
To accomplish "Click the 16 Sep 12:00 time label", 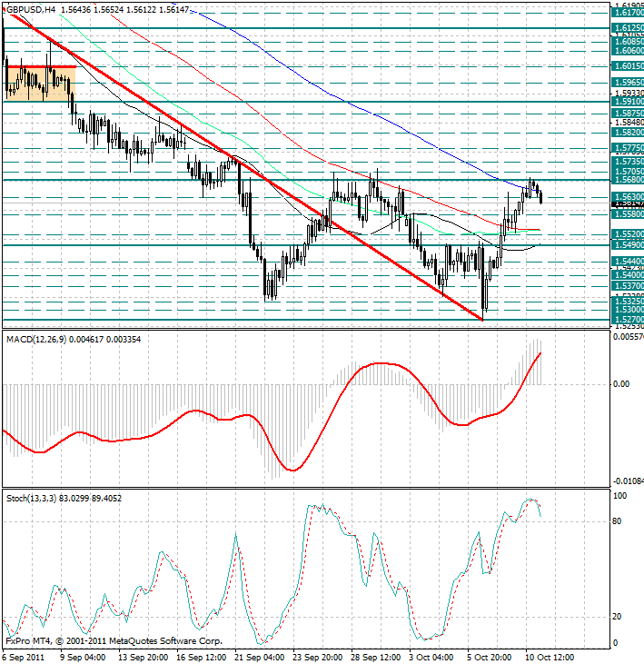I will click(202, 658).
